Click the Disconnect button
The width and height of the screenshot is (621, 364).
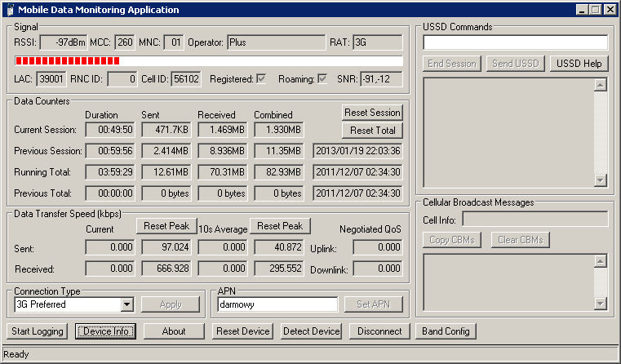click(x=379, y=331)
